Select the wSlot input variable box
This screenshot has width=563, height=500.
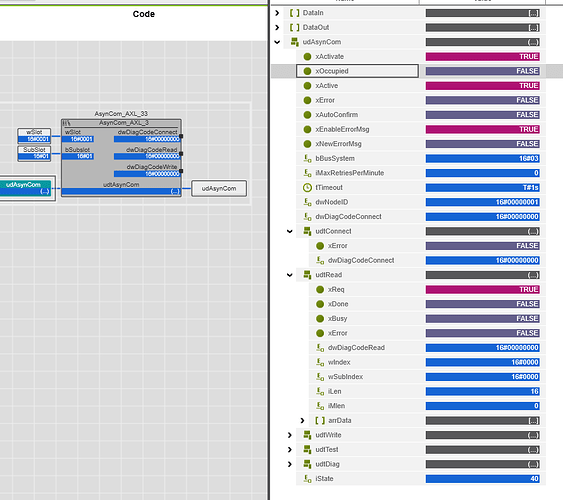pos(34,136)
